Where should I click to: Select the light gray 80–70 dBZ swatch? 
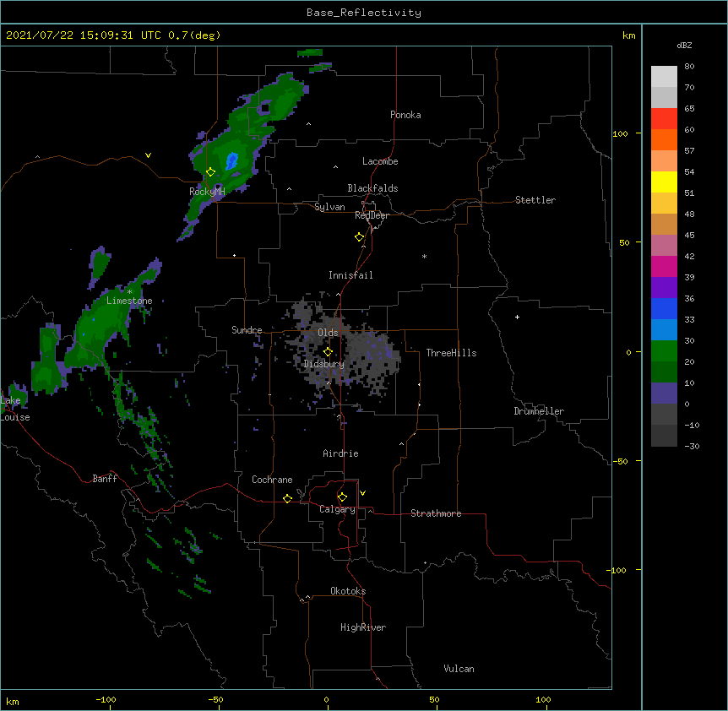click(664, 77)
